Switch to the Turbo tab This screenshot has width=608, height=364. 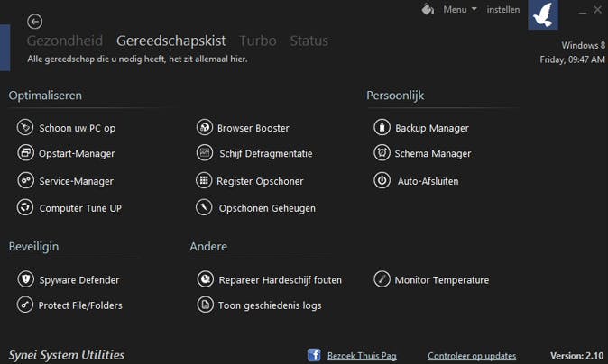coord(257,41)
